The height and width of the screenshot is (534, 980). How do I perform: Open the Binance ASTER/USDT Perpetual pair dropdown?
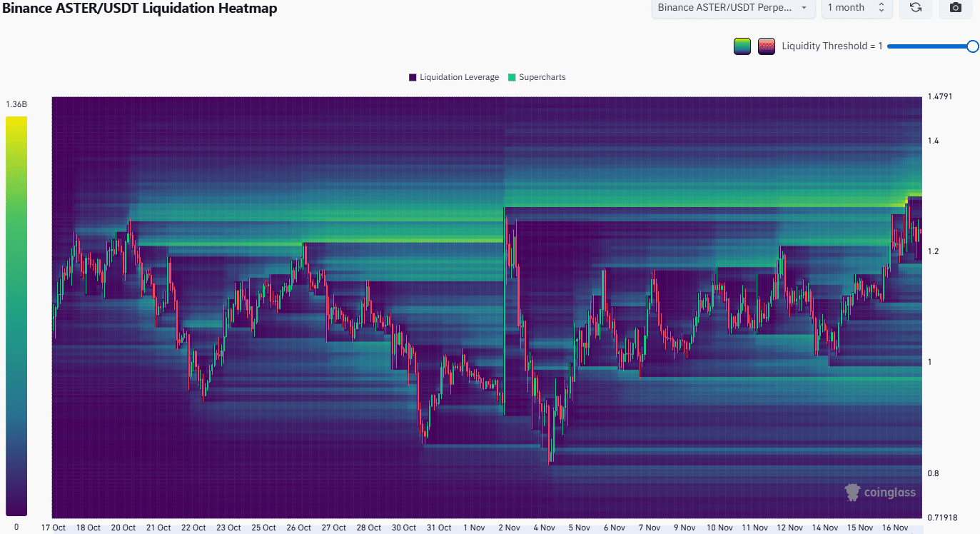[734, 8]
